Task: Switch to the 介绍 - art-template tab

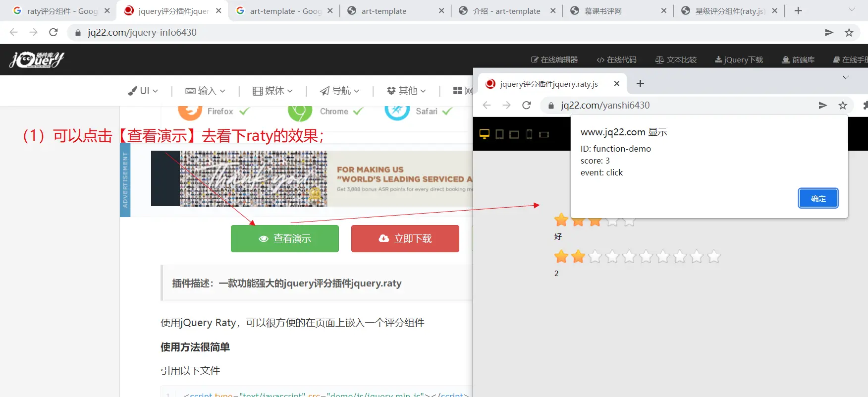Action: pos(506,11)
